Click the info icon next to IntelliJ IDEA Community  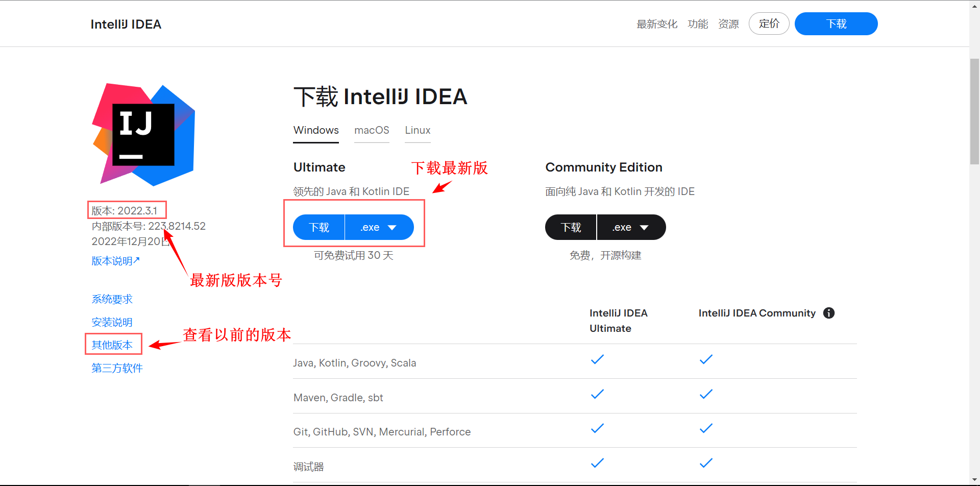pyautogui.click(x=829, y=313)
